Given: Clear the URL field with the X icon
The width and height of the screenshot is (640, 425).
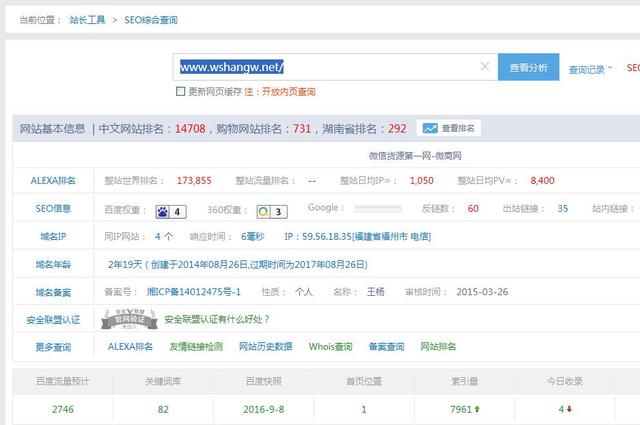Looking at the screenshot, I should point(484,67).
